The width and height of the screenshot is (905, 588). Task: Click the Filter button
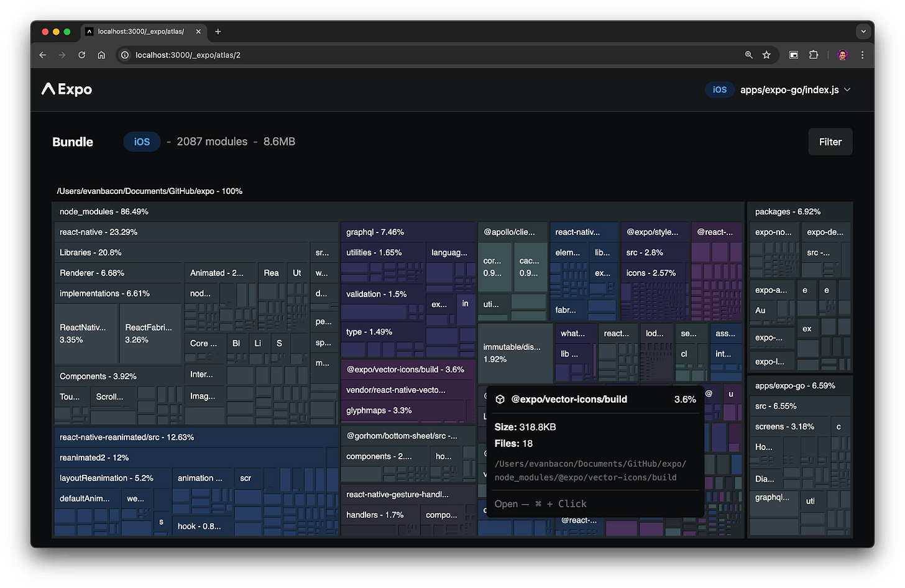click(x=830, y=142)
